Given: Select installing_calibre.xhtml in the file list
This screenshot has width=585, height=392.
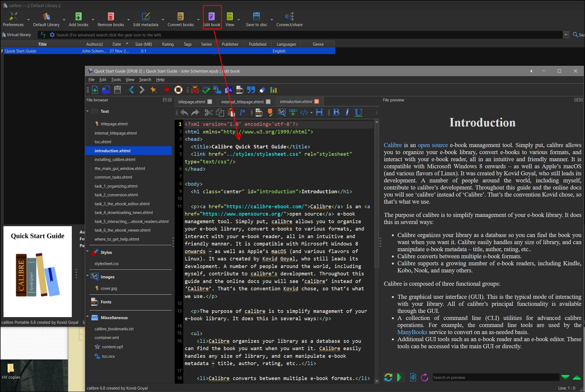Looking at the screenshot, I should pyautogui.click(x=115, y=160).
